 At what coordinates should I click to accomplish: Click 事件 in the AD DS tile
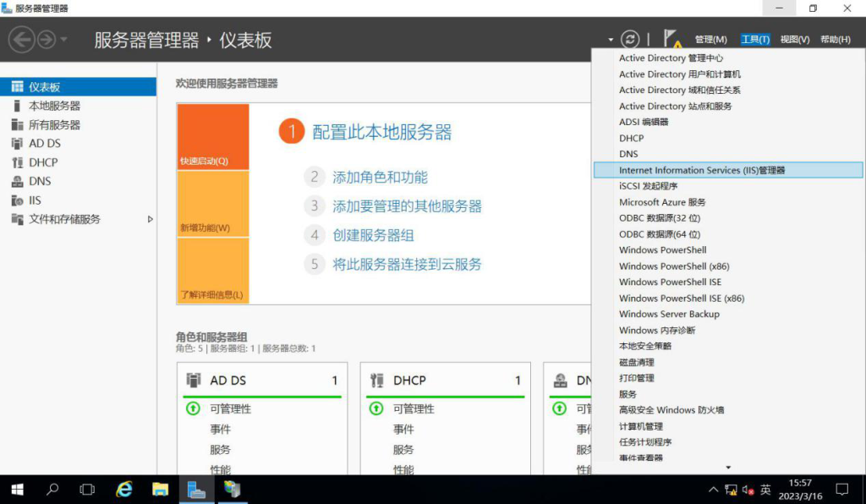(x=221, y=429)
